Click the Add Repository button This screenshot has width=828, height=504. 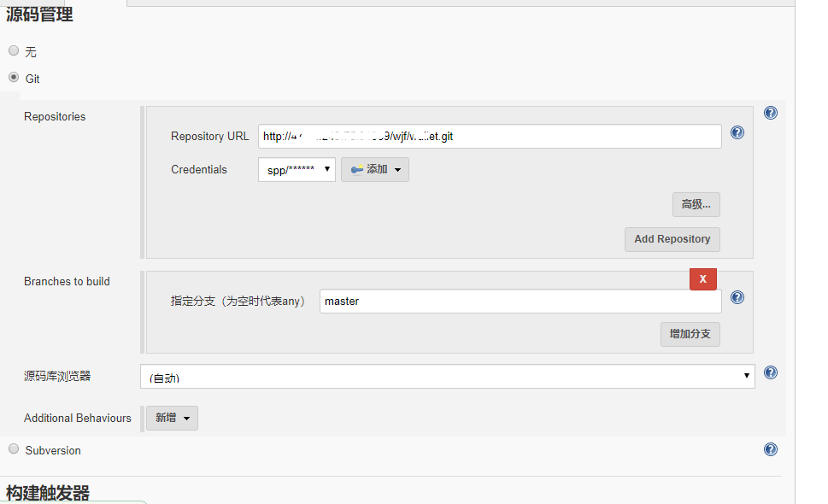click(x=672, y=239)
